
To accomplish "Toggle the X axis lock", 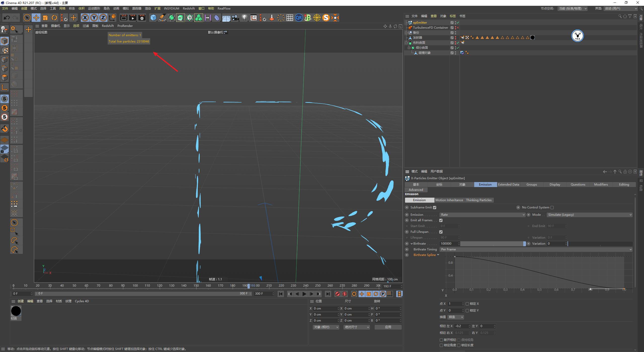I will (85, 18).
